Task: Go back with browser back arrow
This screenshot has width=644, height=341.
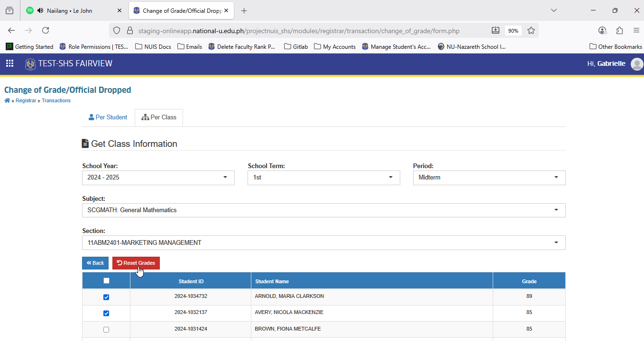Action: [11, 30]
